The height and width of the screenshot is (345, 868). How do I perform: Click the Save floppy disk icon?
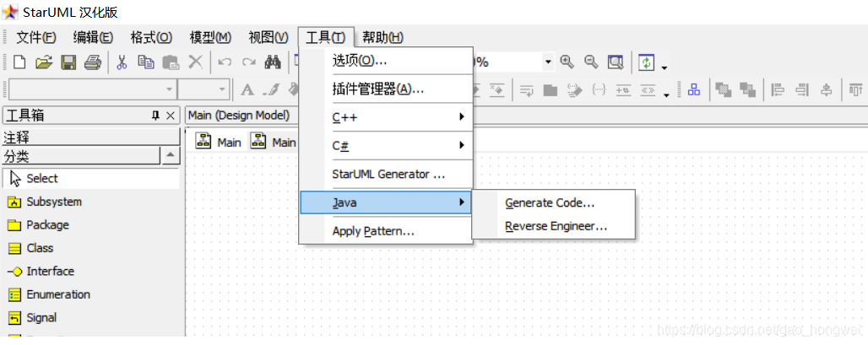pyautogui.click(x=68, y=62)
